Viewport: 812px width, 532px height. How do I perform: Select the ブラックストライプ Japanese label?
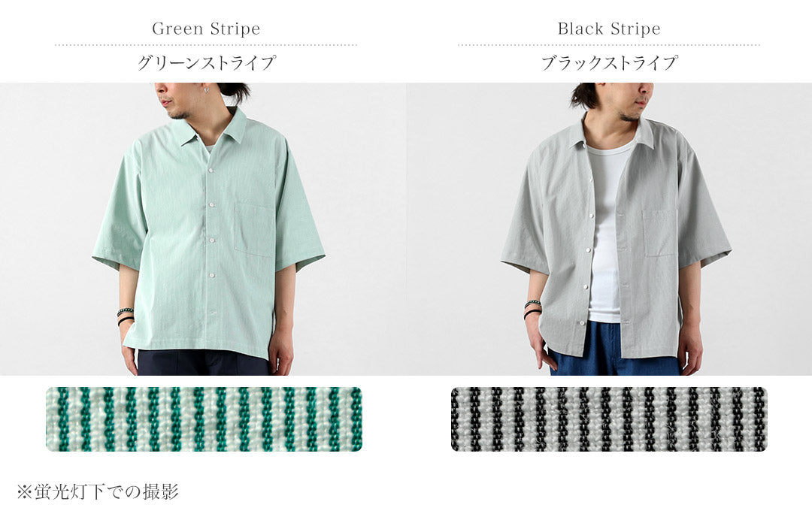point(609,62)
